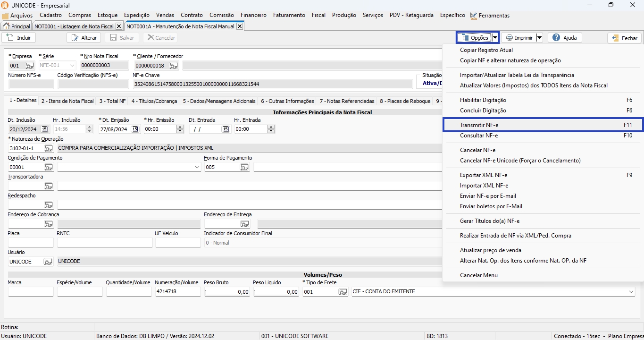Switch to the 2 - Itens de Nota Fiscal tab
Viewport: 644px width, 340px height.
[67, 101]
